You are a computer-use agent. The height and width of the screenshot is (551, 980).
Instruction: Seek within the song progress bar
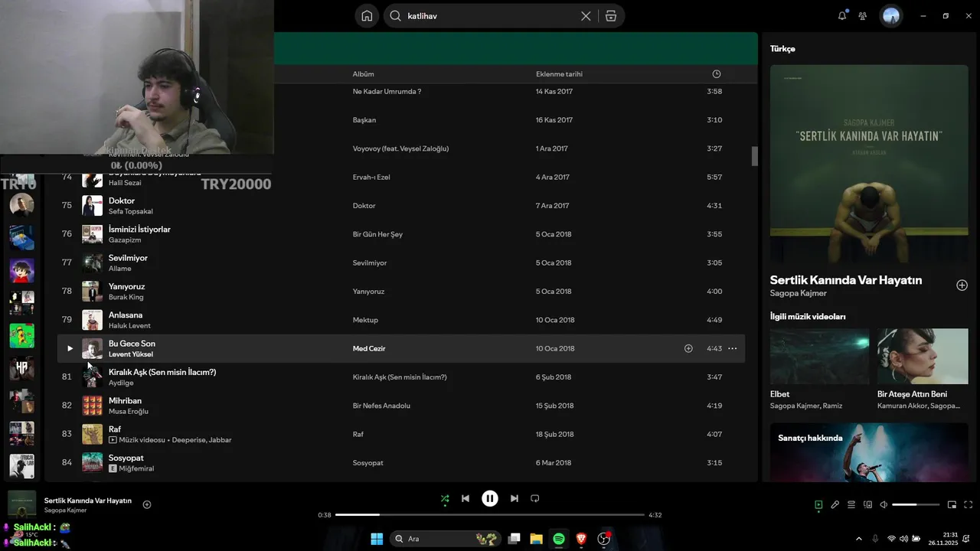(x=490, y=515)
